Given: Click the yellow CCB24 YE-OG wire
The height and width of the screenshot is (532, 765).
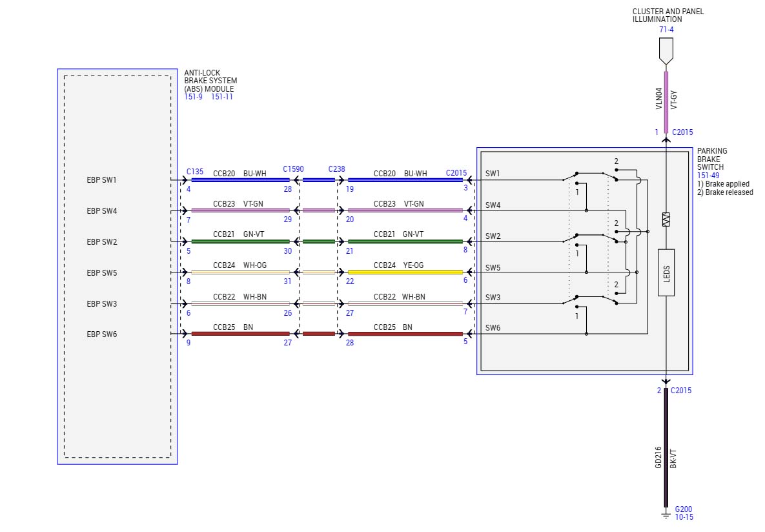Looking at the screenshot, I should 405,272.
